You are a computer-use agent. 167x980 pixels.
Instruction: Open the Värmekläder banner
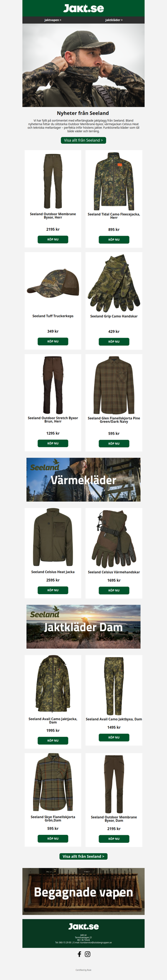click(83, 479)
